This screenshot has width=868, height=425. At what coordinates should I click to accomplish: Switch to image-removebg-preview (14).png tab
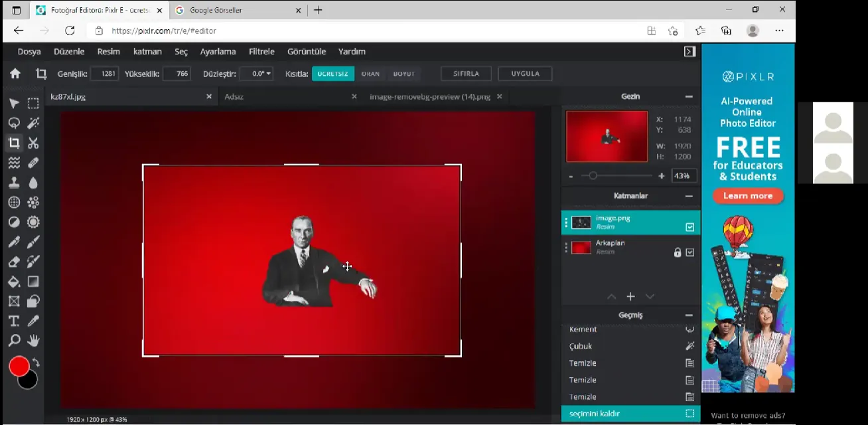pyautogui.click(x=430, y=97)
